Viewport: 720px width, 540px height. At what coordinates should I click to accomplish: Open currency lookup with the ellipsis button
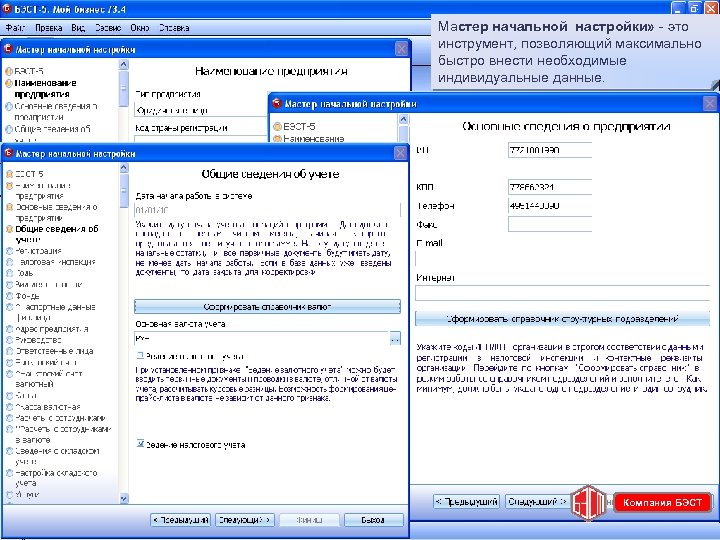pyautogui.click(x=395, y=339)
